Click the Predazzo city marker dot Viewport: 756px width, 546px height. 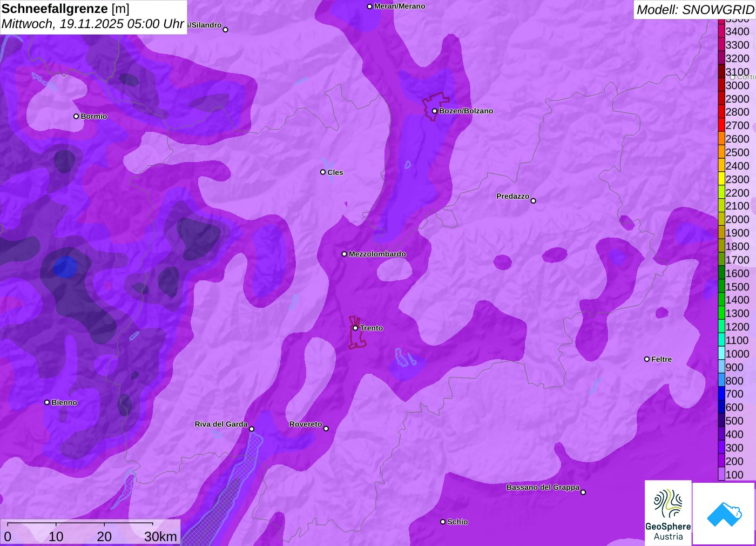tap(534, 201)
